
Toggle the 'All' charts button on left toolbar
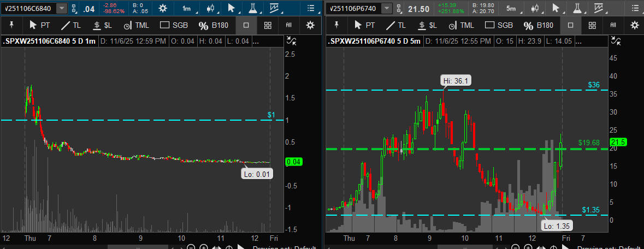(288, 25)
